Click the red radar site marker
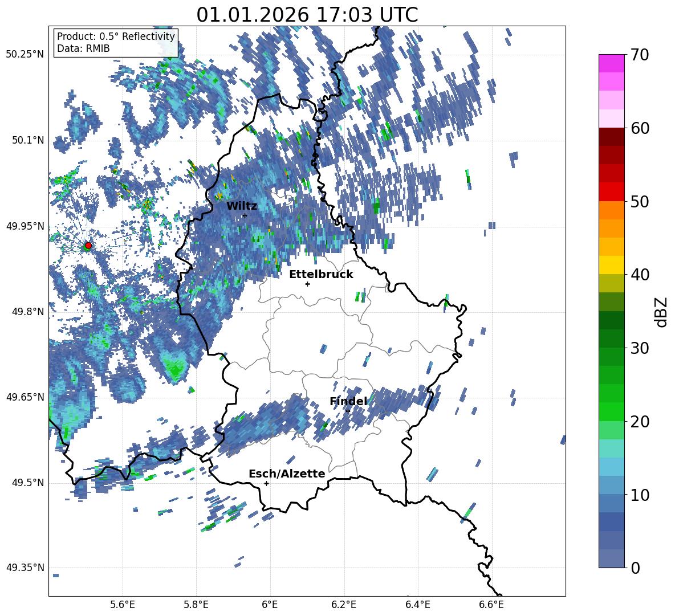The height and width of the screenshot is (616, 675). [88, 246]
